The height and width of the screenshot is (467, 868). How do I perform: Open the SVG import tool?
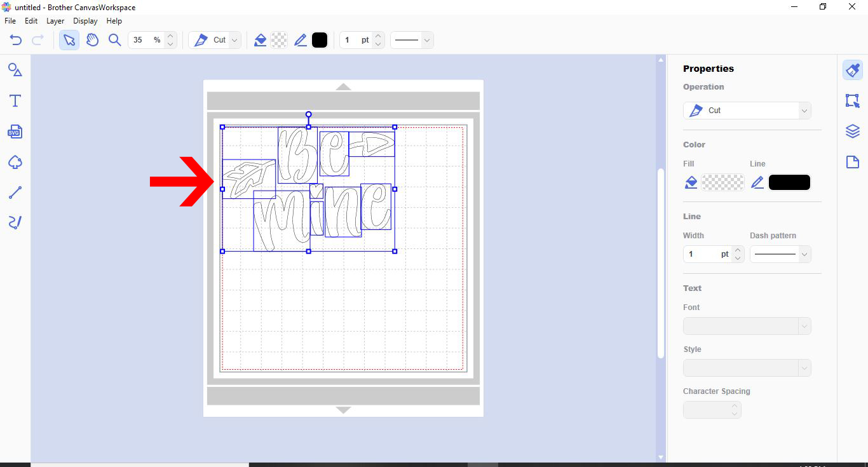[14, 132]
